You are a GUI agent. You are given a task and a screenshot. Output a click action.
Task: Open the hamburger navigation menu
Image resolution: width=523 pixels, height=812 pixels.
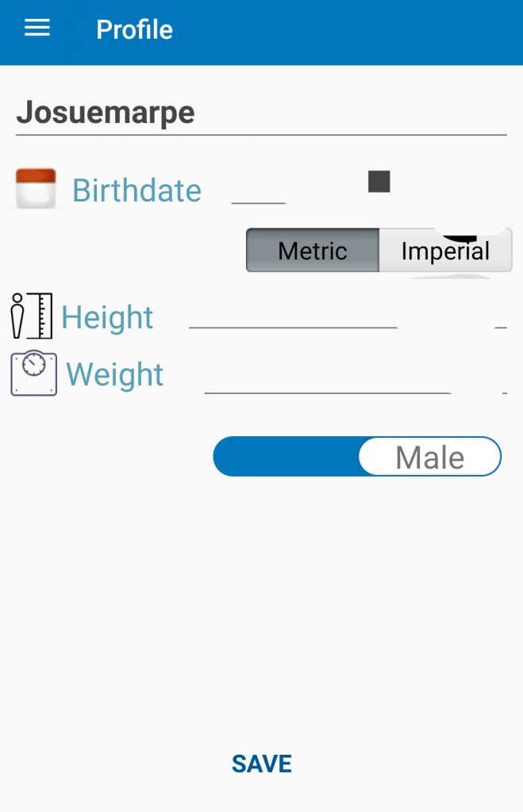point(37,29)
